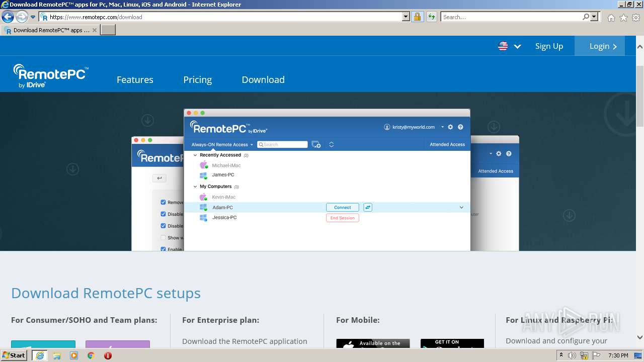Select the Jessica-PC row
This screenshot has width=644, height=362.
(x=327, y=218)
